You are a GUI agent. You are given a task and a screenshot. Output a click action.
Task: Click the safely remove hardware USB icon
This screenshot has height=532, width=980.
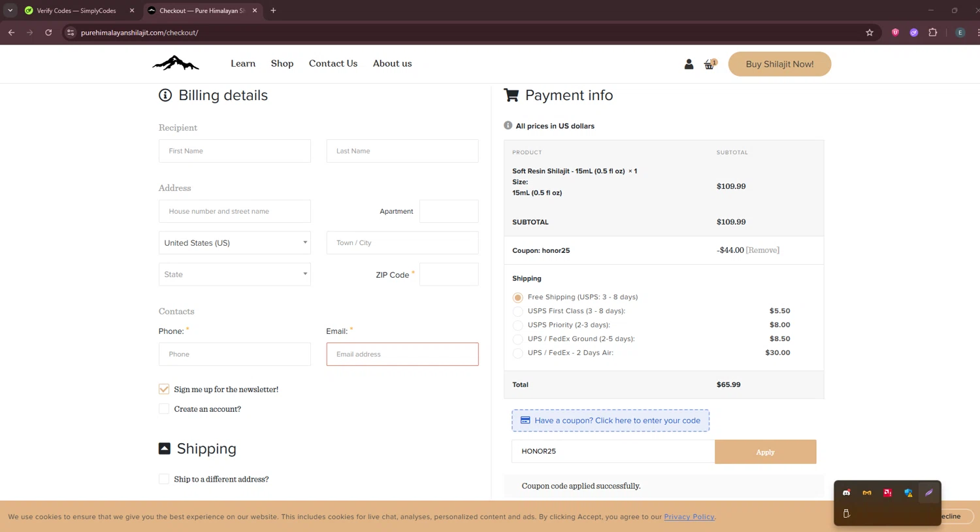point(846,514)
